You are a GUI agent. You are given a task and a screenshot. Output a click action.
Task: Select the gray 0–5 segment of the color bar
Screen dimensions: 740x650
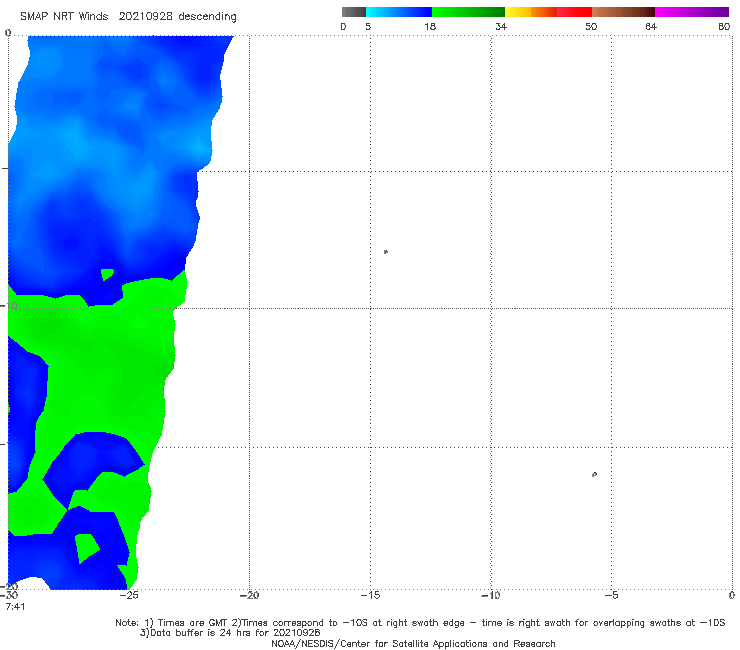[353, 12]
